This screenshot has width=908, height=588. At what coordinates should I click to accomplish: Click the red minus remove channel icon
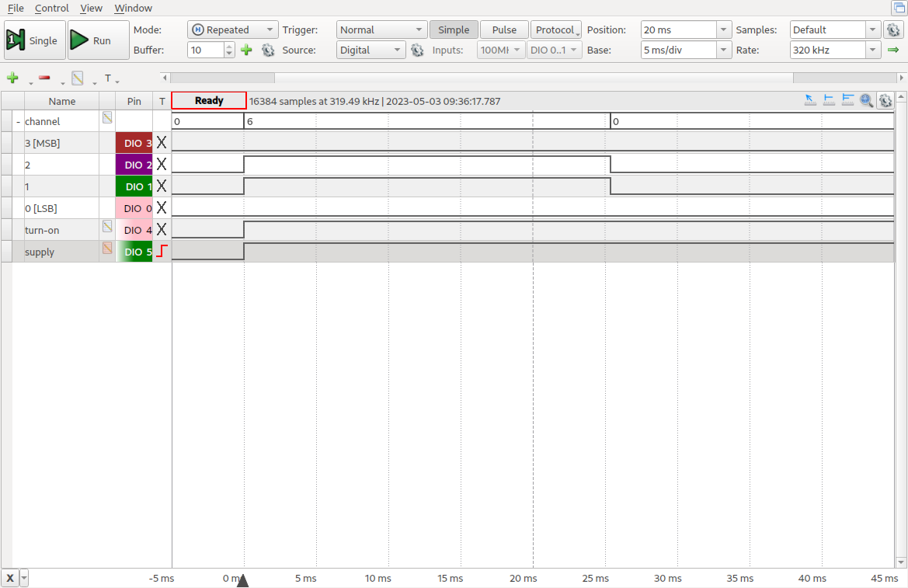44,78
